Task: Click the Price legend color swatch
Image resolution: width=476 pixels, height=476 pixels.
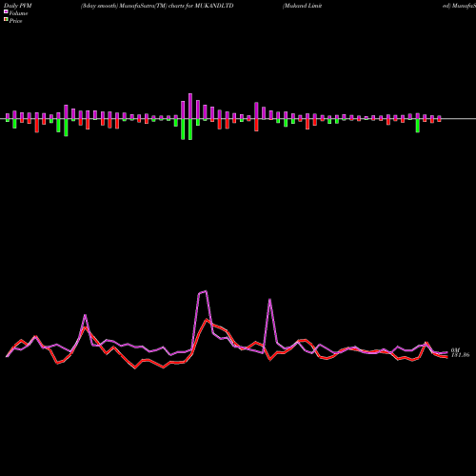Action: (6, 20)
